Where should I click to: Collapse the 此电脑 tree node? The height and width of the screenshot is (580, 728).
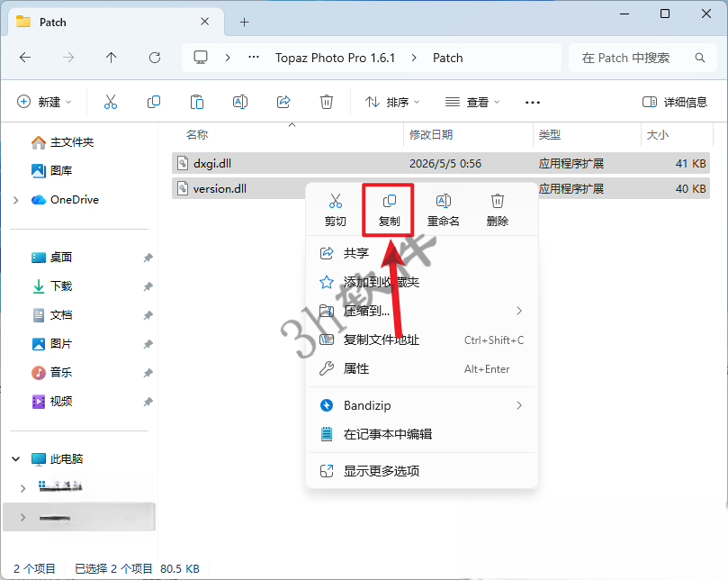(x=16, y=459)
